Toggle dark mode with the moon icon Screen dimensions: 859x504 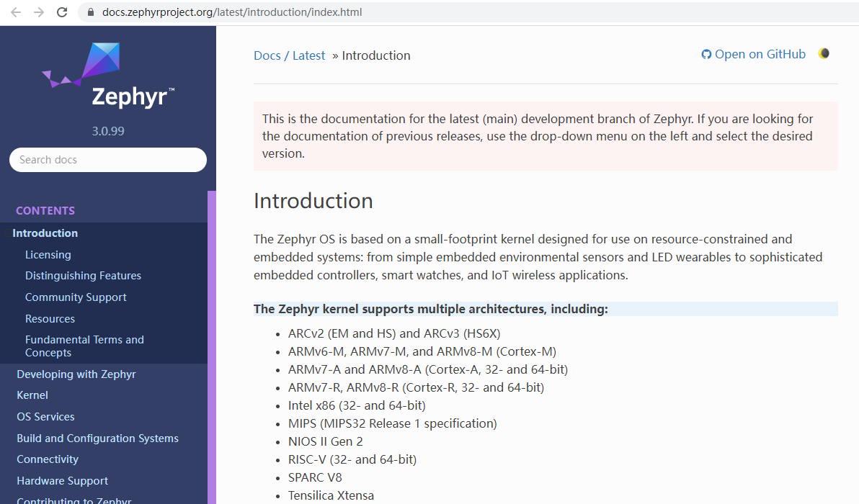823,53
